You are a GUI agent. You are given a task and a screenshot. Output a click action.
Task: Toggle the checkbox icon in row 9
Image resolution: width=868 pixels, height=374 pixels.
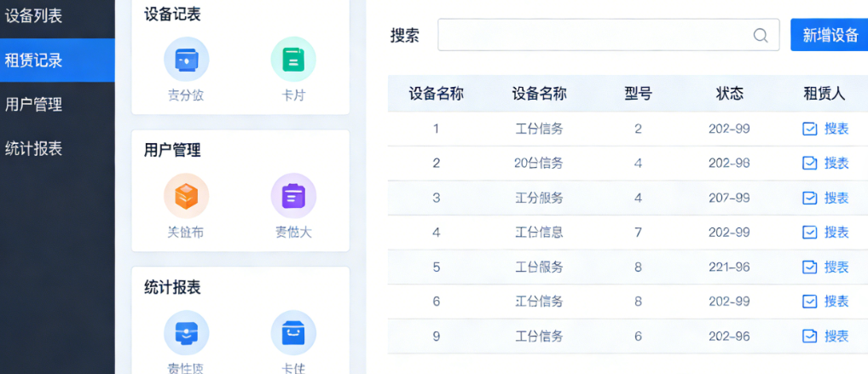pyautogui.click(x=810, y=337)
